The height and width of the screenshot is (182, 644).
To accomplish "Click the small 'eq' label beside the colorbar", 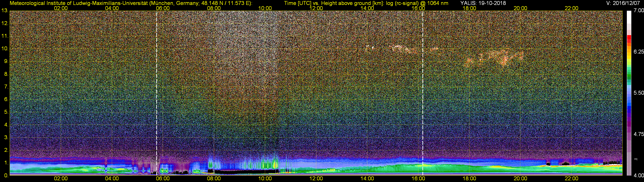I will [x=636, y=159].
